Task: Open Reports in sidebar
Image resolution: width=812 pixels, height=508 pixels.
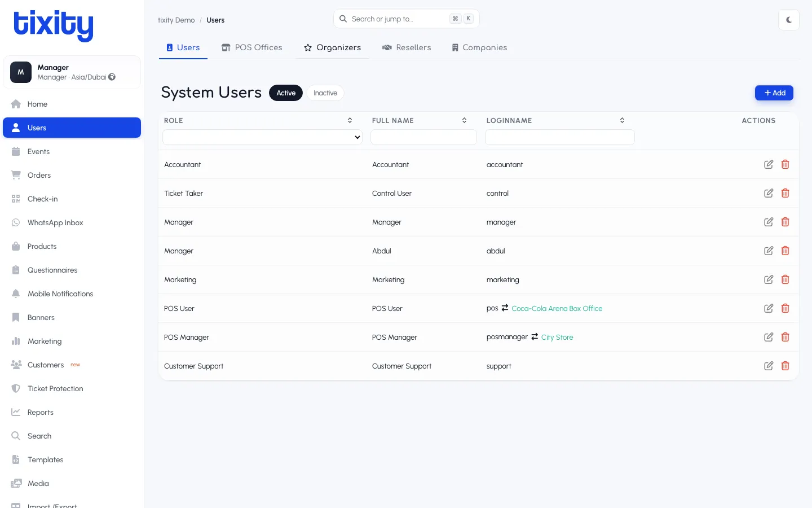Action: (x=72, y=412)
